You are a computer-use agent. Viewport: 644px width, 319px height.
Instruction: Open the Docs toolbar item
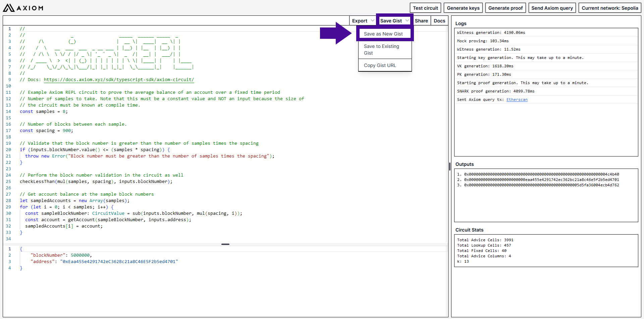click(439, 21)
